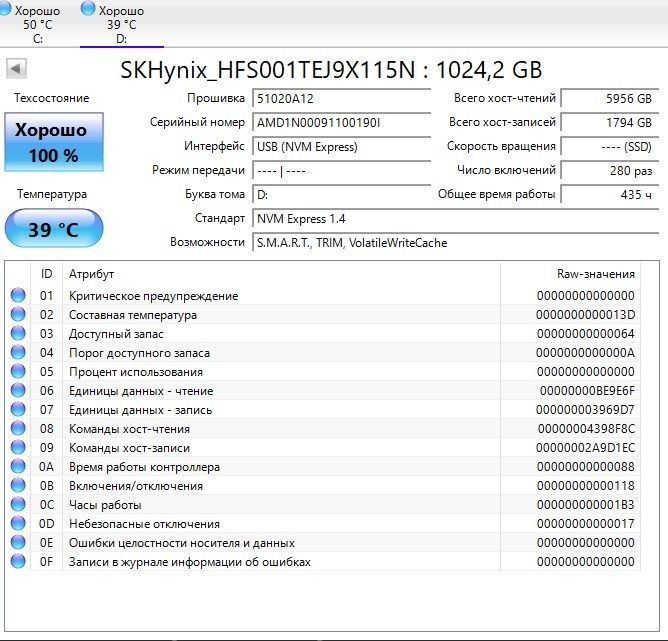
Task: Click status icon of Часы работы row
Action: click(18, 504)
